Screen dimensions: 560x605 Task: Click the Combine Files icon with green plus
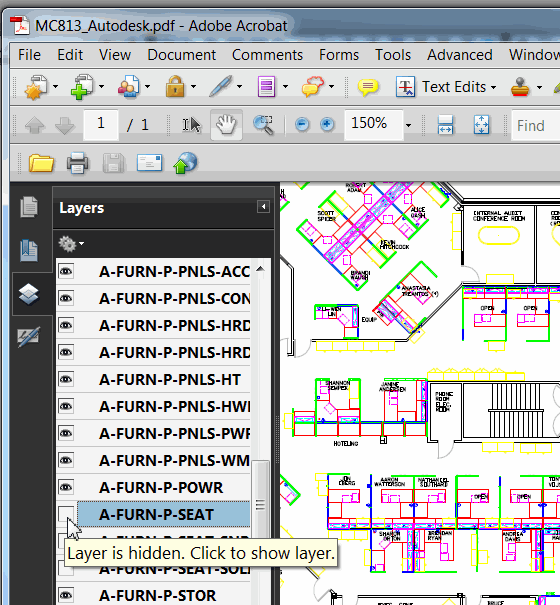click(82, 87)
